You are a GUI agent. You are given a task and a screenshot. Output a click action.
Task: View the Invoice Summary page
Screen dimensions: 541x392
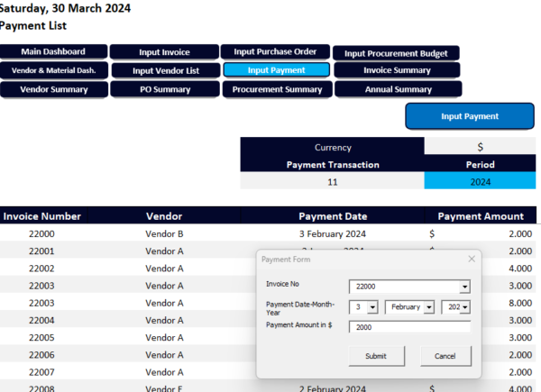(397, 70)
